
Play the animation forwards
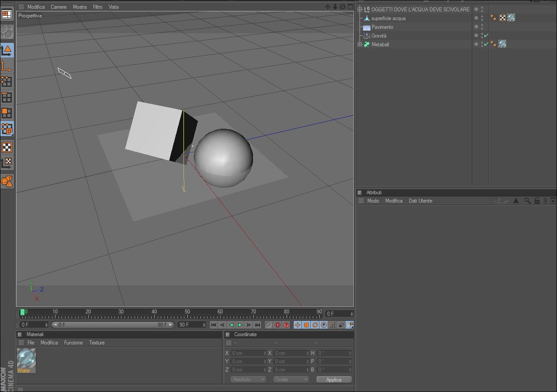[240, 325]
